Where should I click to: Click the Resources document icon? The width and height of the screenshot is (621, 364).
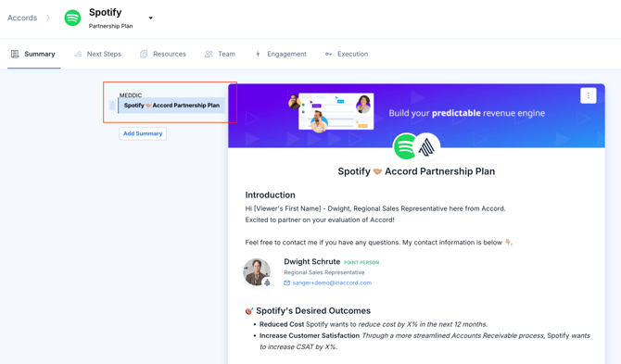point(144,54)
